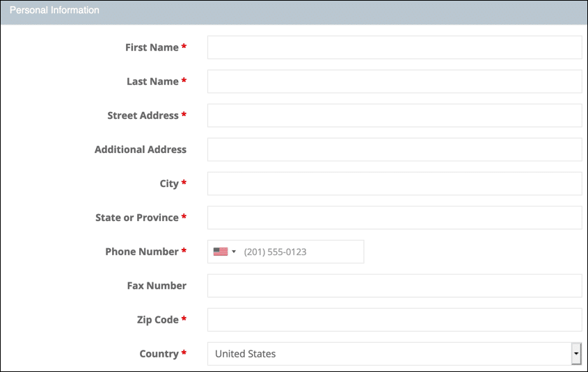Click into the Last Name input box

point(394,81)
